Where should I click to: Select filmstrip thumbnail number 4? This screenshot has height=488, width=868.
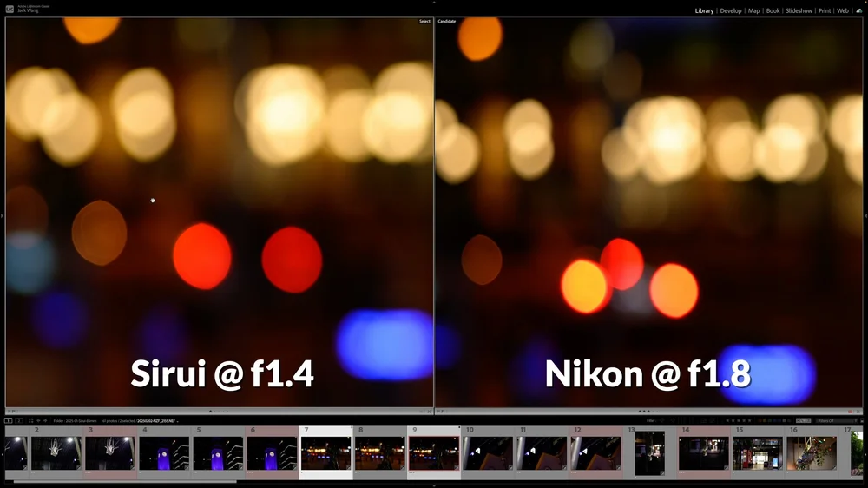(164, 452)
